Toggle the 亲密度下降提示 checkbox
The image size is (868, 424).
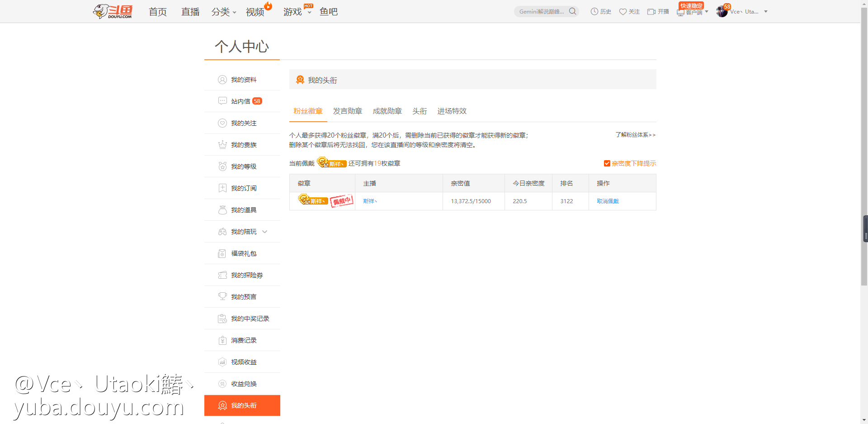pos(607,163)
